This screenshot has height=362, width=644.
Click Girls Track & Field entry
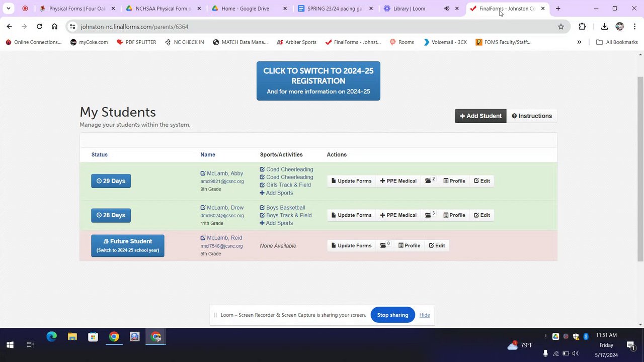tap(285, 185)
